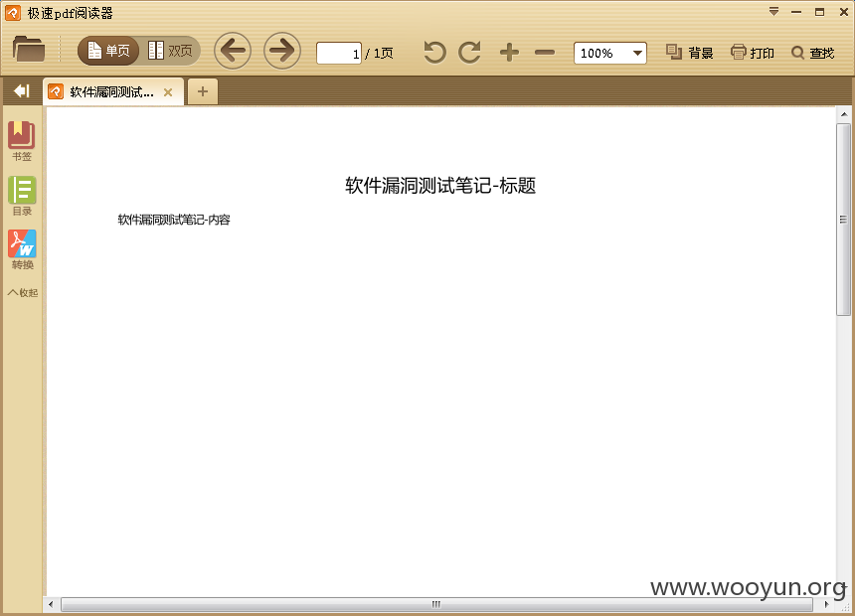The width and height of the screenshot is (855, 616).
Task: Click the 极速pdf阅读器 app logo icon
Action: point(13,13)
